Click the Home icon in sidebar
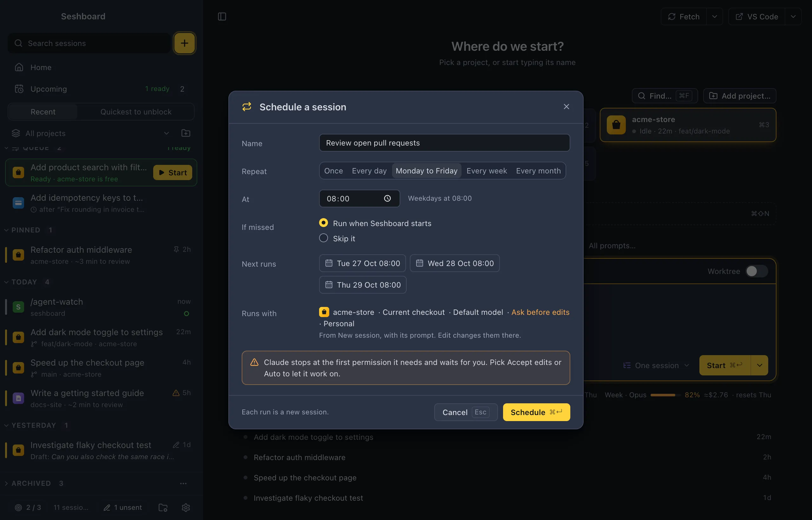Image resolution: width=812 pixels, height=520 pixels. point(19,68)
